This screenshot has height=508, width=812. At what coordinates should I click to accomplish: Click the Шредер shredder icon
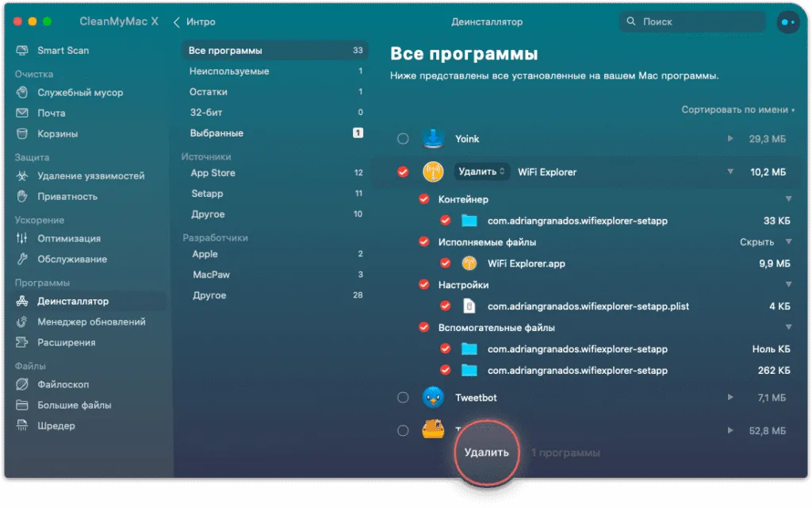(21, 425)
